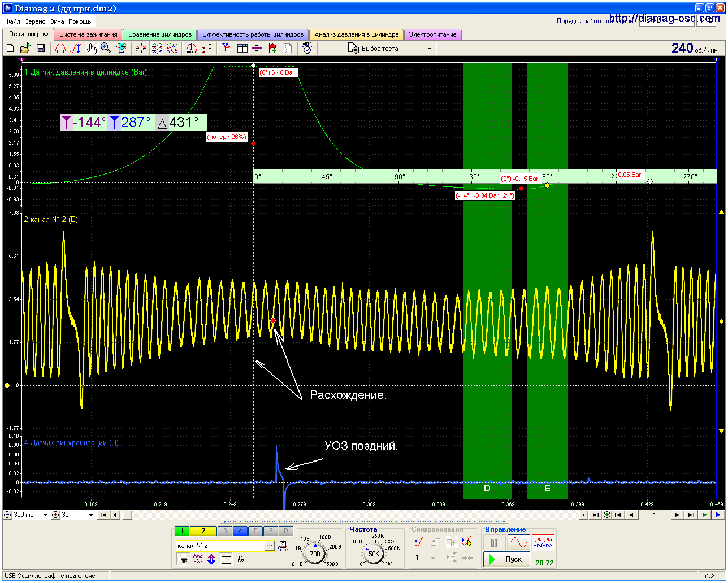
Task: Select multi-trace recorder display mode
Action: point(543,543)
